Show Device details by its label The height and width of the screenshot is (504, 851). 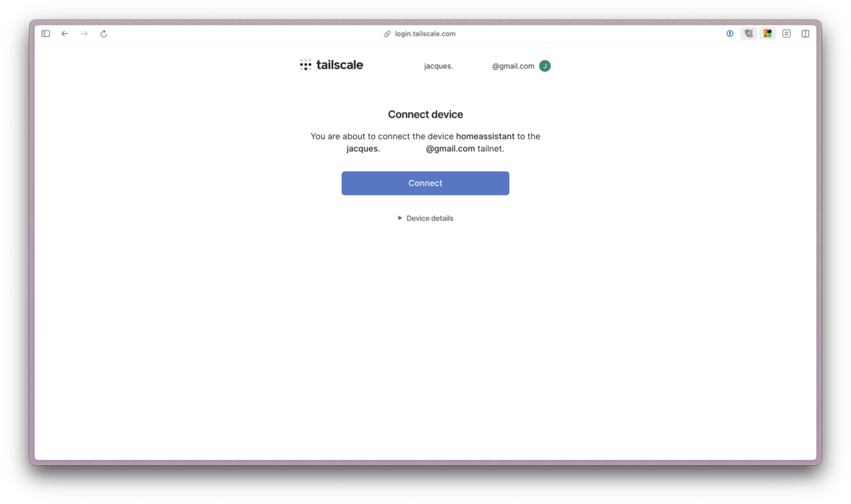[430, 218]
